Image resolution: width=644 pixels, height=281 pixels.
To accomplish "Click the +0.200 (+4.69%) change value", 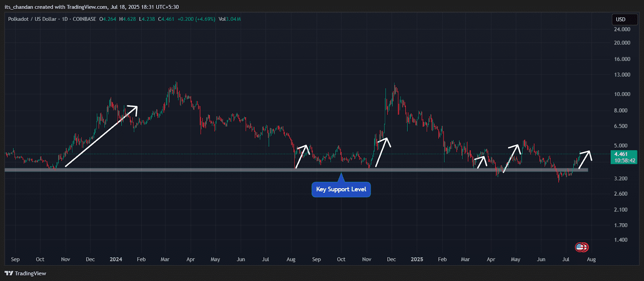I will (x=196, y=19).
